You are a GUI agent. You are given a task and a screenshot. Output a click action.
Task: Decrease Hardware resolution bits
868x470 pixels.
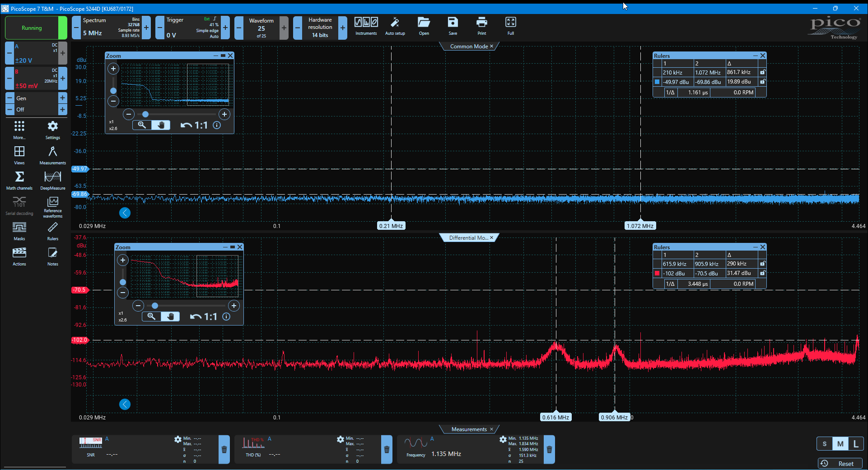298,28
